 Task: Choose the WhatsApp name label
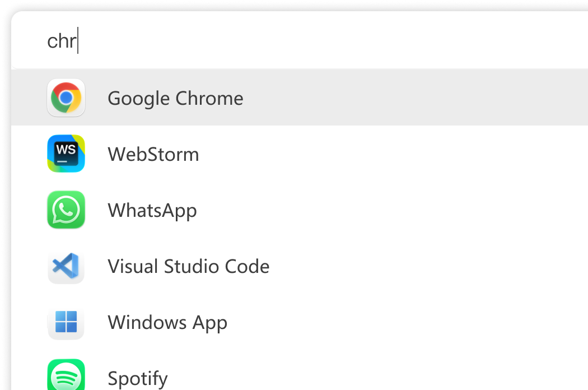152,211
